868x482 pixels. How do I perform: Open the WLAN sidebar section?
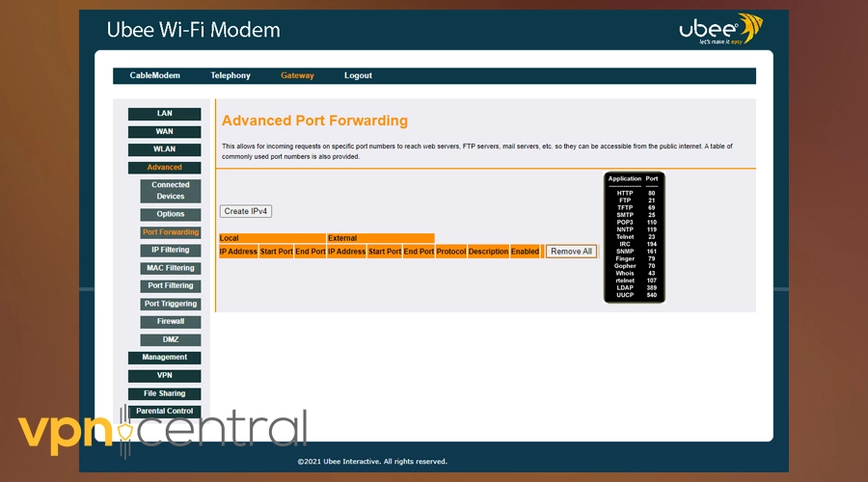tap(164, 149)
